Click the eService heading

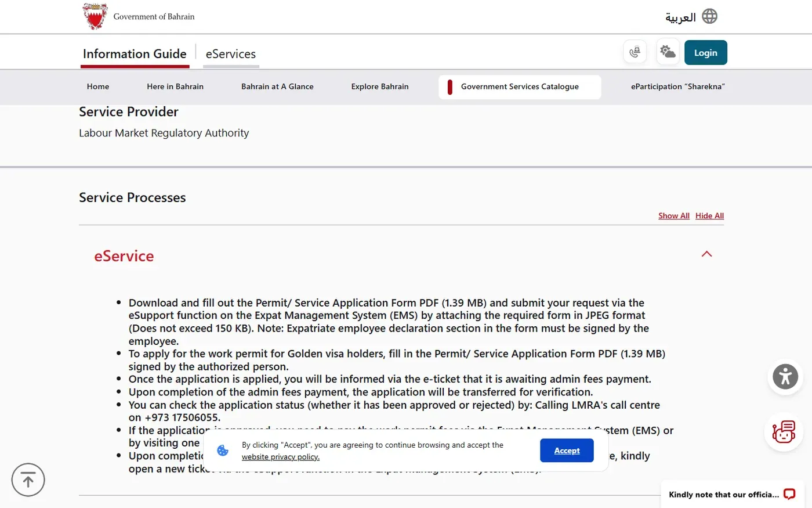coord(124,256)
